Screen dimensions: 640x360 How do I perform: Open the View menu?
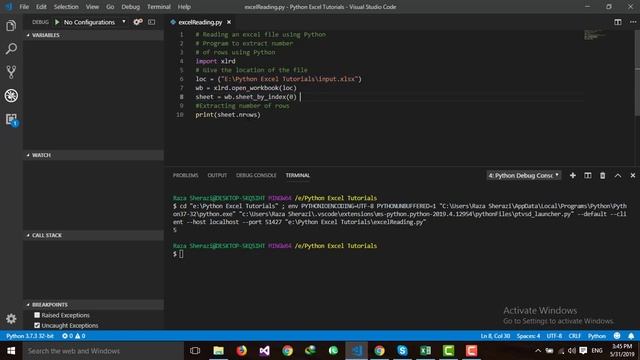click(92, 7)
